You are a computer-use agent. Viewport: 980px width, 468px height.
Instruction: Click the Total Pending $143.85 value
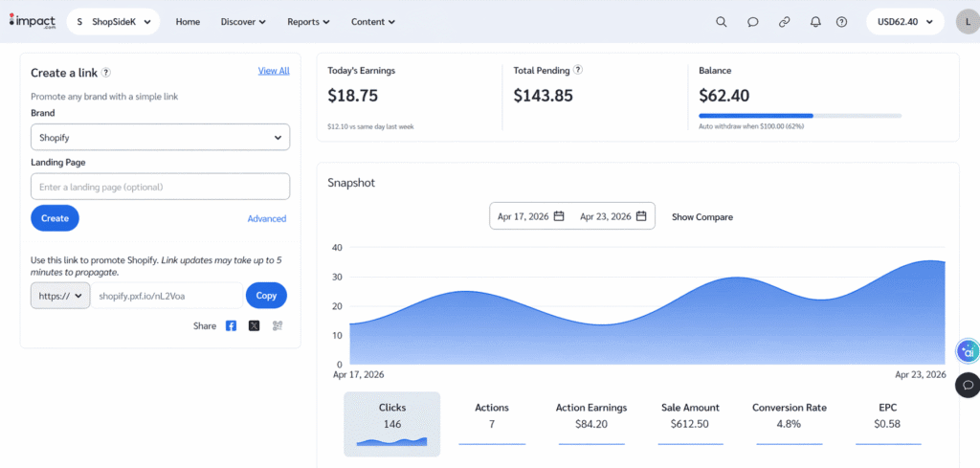(x=544, y=96)
